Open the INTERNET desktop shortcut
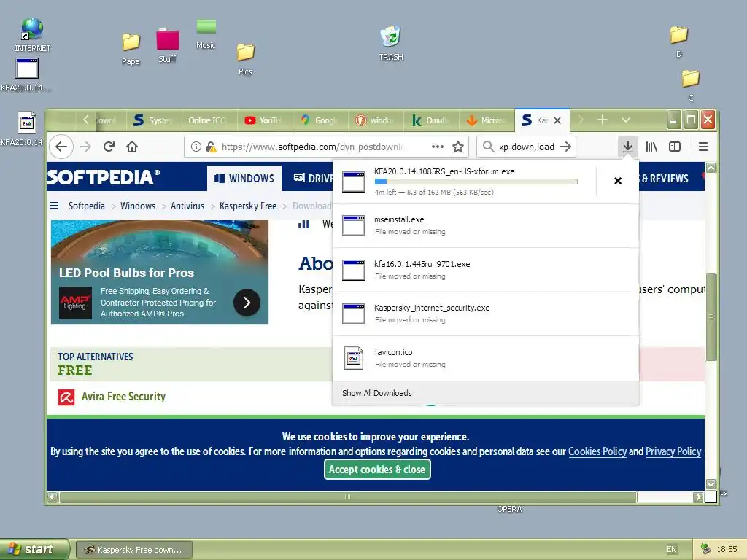The width and height of the screenshot is (747, 560). pos(32,34)
